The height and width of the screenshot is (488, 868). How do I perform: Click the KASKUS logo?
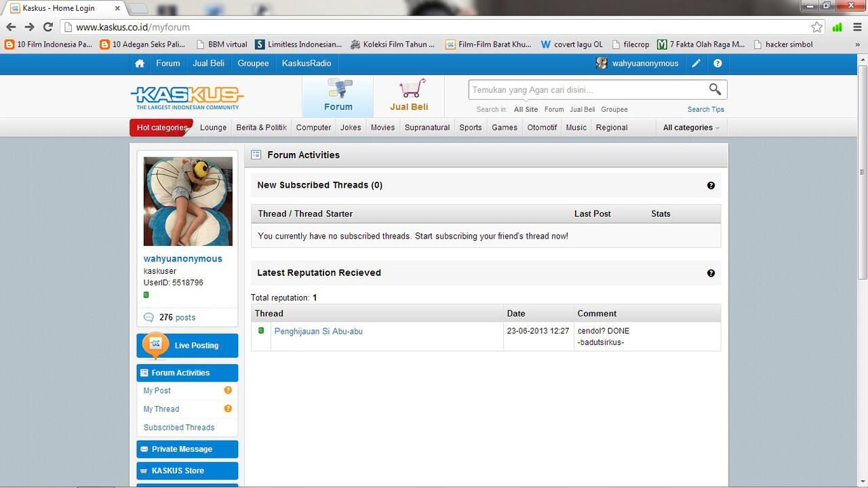pos(186,97)
